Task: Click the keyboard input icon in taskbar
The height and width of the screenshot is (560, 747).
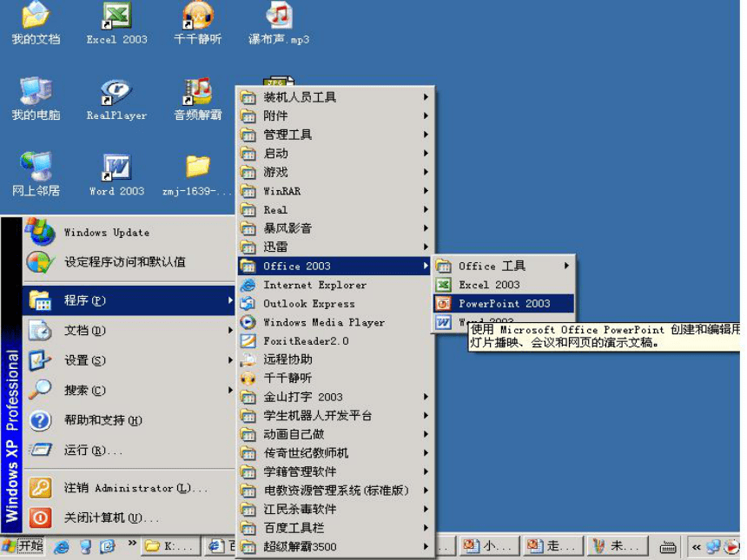Action: pyautogui.click(x=668, y=547)
